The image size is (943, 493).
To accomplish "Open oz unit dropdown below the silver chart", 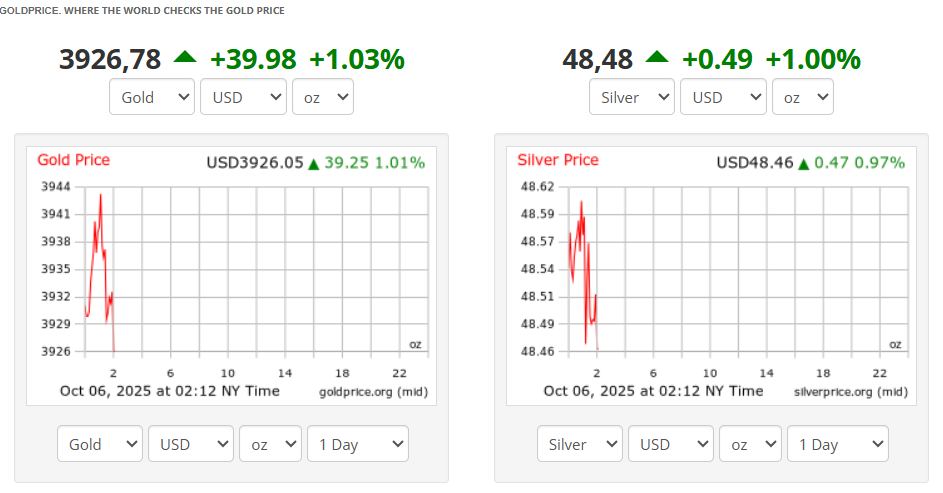I will click(x=750, y=444).
